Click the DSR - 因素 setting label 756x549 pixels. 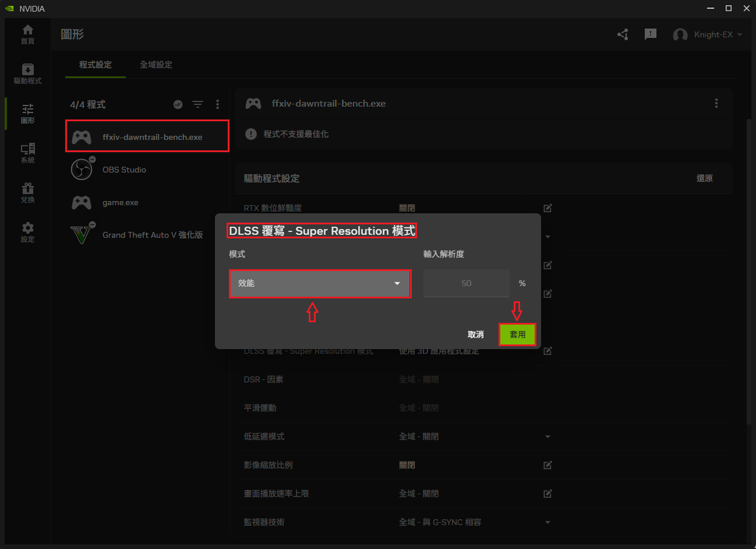click(263, 379)
